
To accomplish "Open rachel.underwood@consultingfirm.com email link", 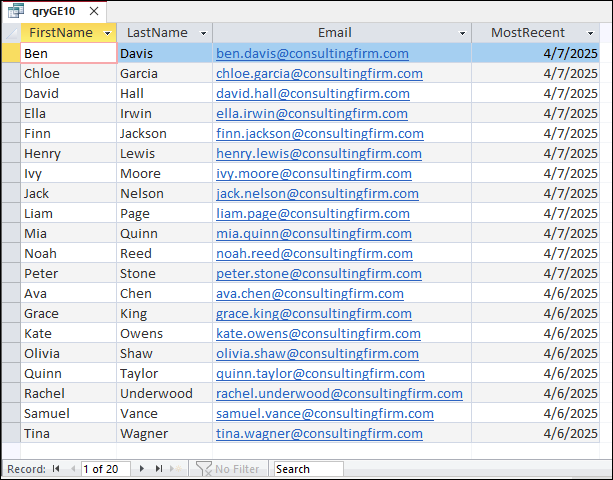I will 339,393.
